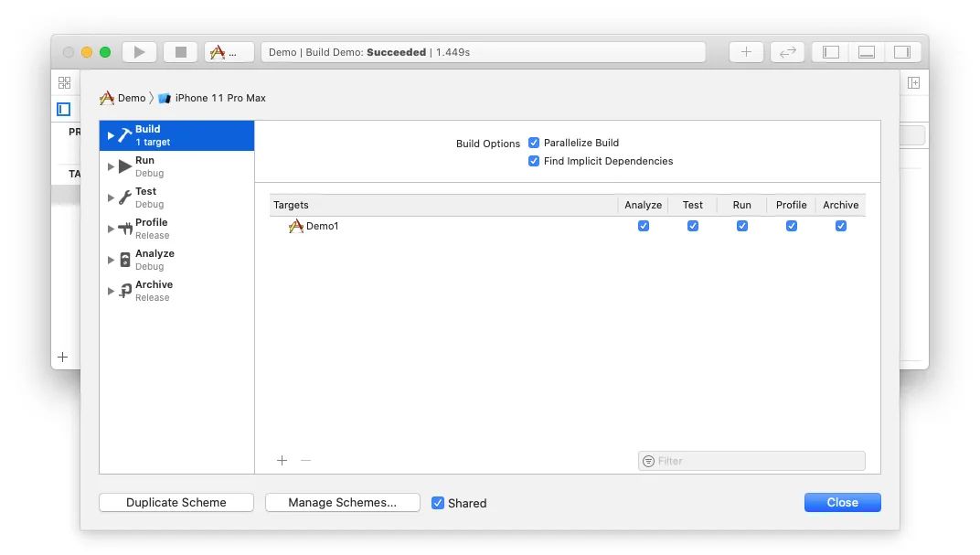Toggle the navigator panel visibility icon
The image size is (980, 555).
point(831,52)
